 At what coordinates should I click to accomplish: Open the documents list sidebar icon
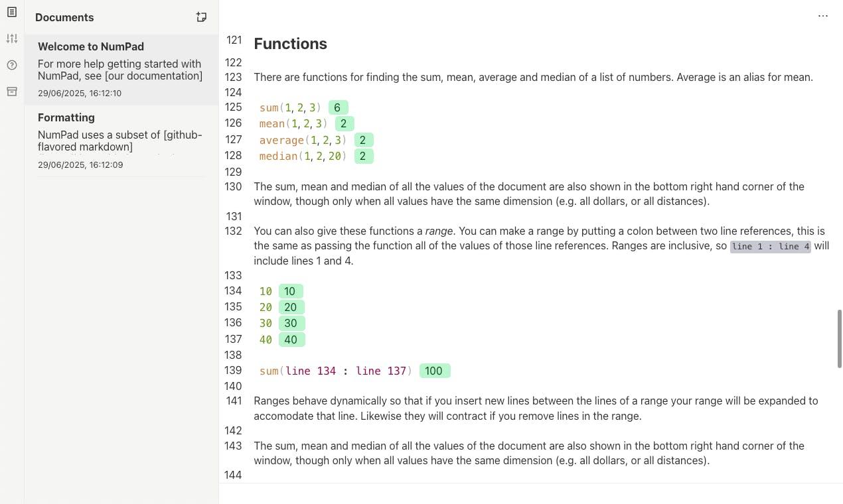pos(12,12)
